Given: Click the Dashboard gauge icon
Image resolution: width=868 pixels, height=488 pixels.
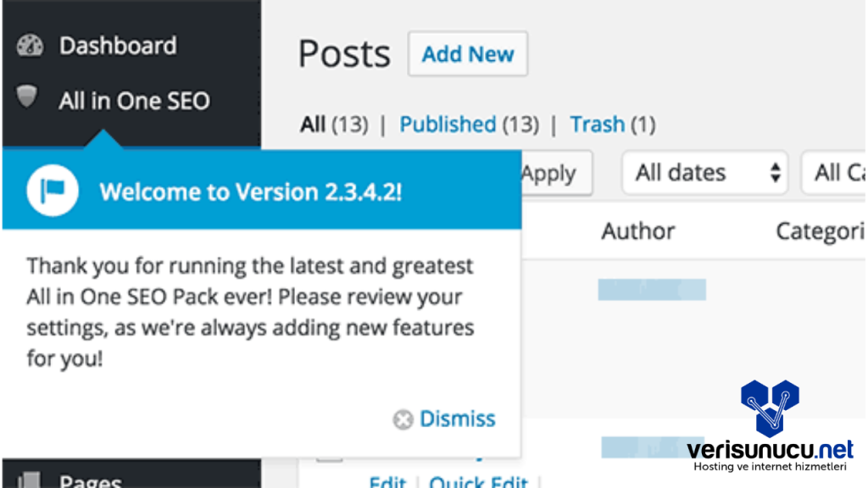Looking at the screenshot, I should 31,46.
